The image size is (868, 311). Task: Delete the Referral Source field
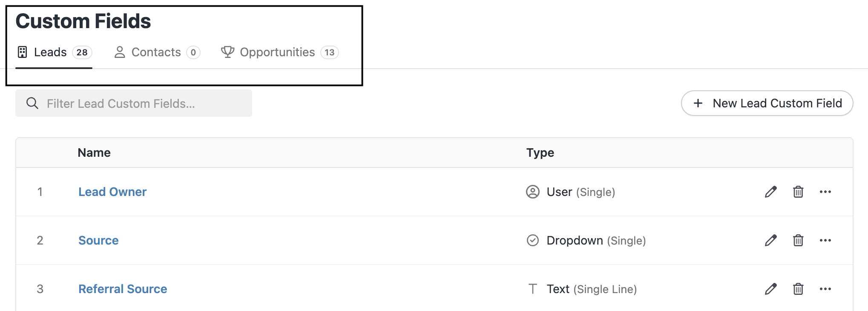[798, 289]
